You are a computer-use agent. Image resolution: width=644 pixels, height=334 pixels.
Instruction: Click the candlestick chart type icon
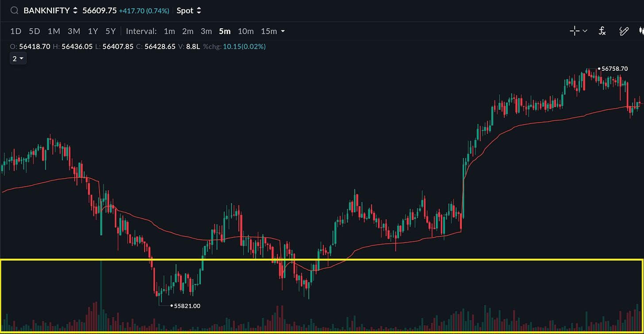(x=641, y=31)
